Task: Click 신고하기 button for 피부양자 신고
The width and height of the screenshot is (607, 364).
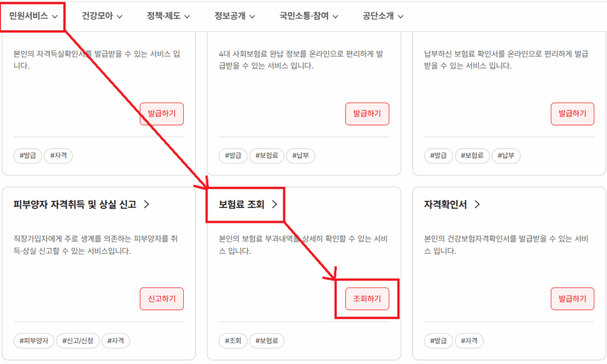Action: click(x=162, y=299)
